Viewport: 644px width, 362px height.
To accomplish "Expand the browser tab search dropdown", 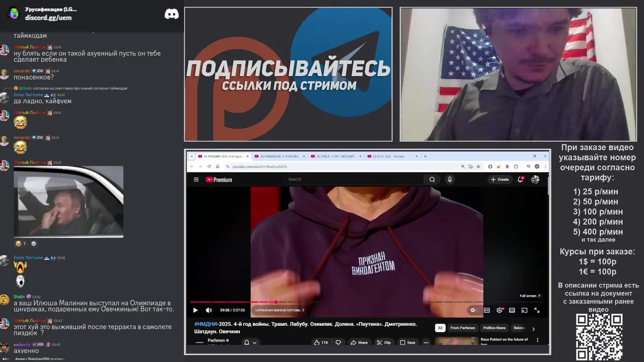I will click(191, 156).
